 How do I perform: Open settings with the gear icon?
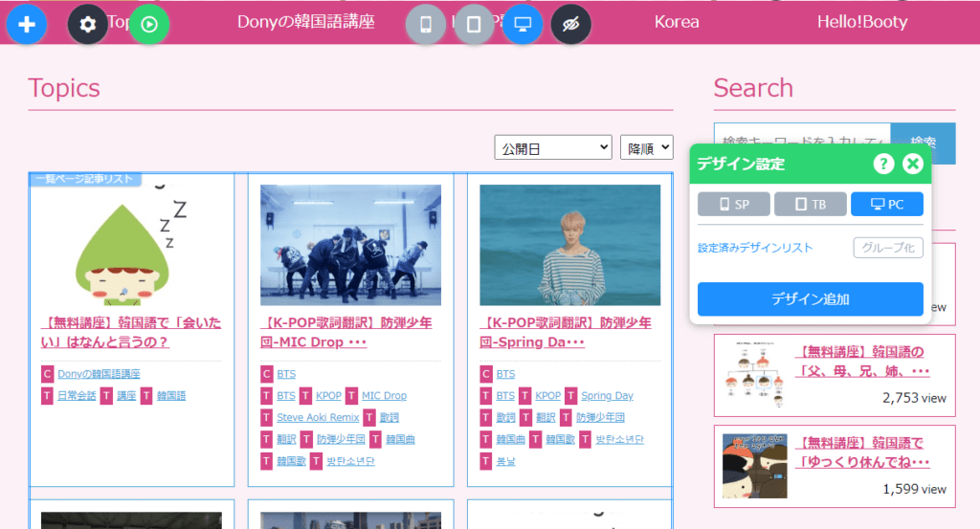coord(88,24)
